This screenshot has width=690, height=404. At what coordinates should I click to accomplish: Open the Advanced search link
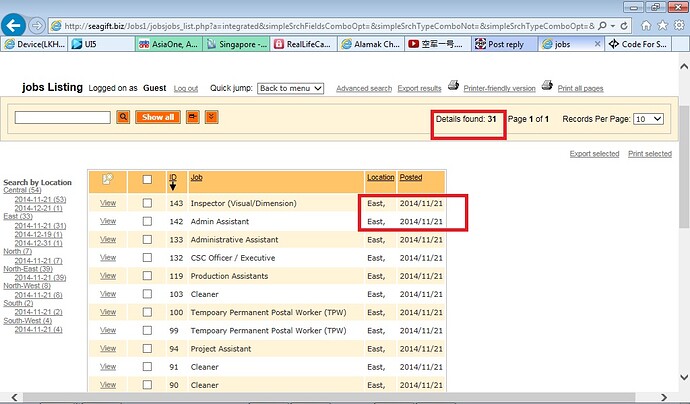click(364, 88)
